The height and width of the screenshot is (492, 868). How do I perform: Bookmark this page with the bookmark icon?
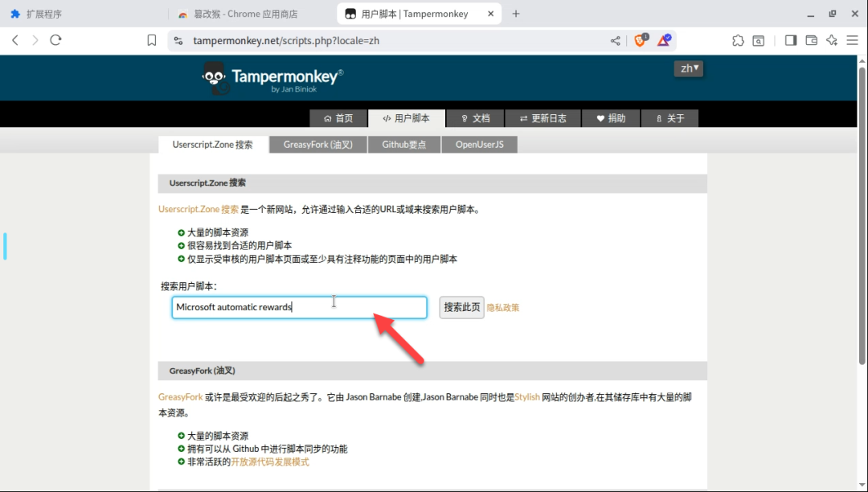[x=152, y=40]
